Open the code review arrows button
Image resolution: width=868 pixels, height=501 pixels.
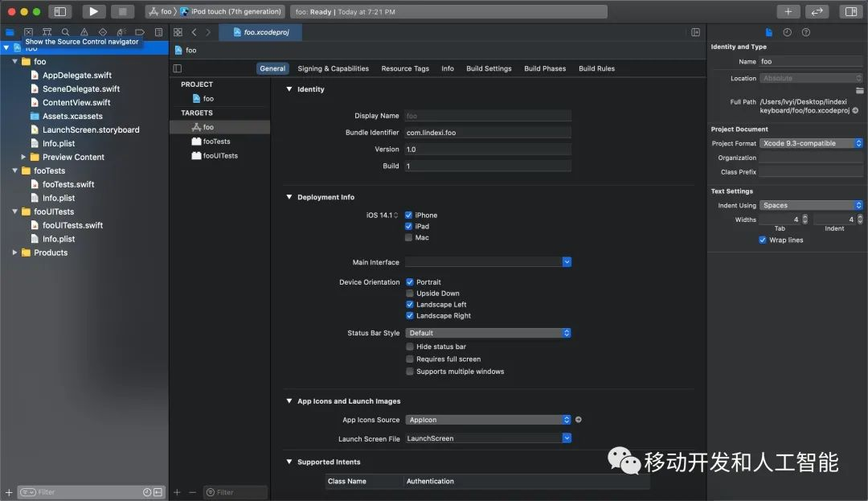[817, 11]
